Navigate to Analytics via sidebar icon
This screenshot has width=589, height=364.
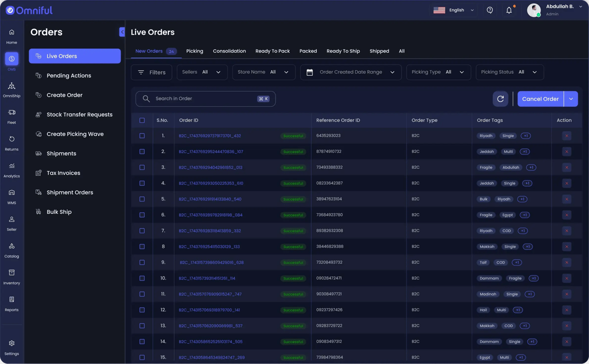tap(11, 170)
